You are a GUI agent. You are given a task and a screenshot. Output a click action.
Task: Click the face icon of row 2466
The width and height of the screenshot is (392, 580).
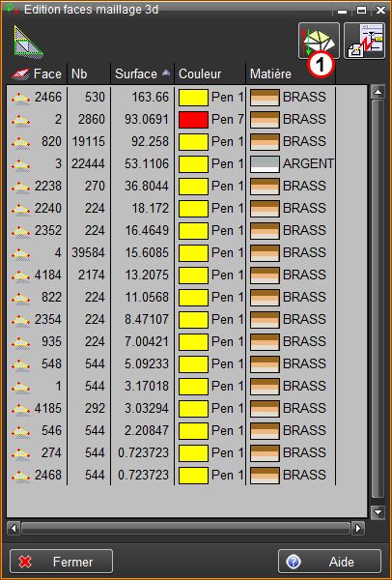point(20,98)
